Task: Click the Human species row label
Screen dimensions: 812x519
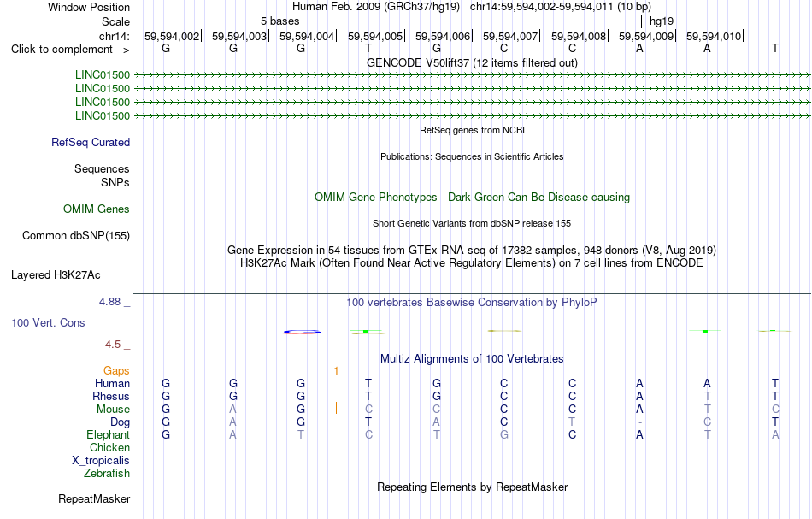Action: point(112,383)
